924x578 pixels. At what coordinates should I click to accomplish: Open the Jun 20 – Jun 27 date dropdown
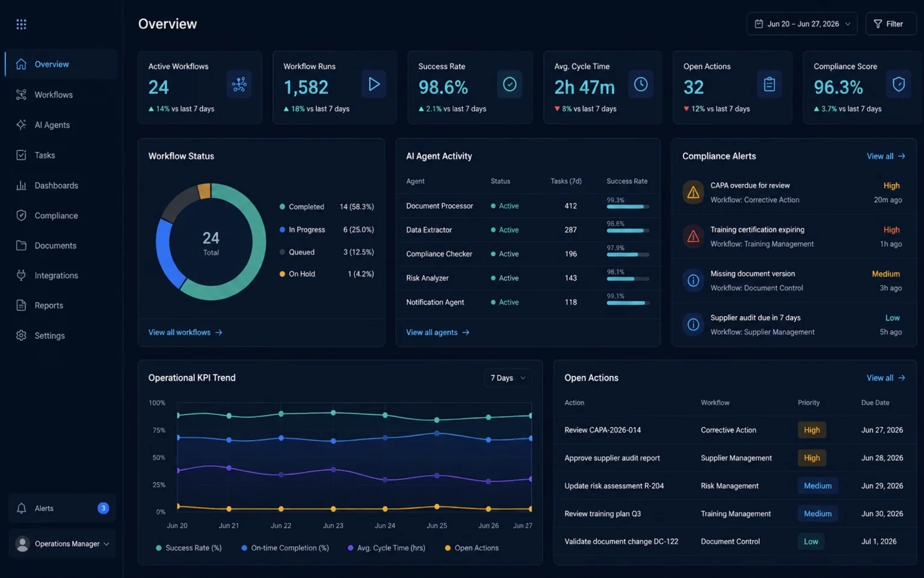coord(802,24)
